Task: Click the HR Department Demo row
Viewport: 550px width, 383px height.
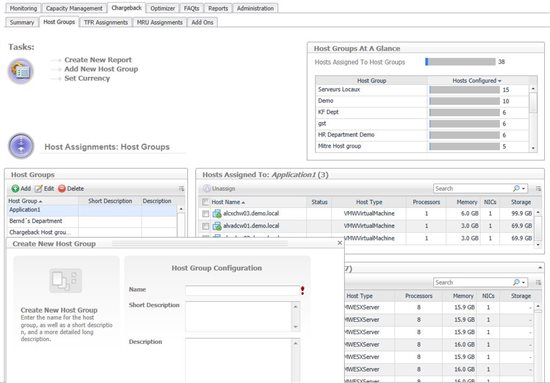Action: pyautogui.click(x=422, y=135)
